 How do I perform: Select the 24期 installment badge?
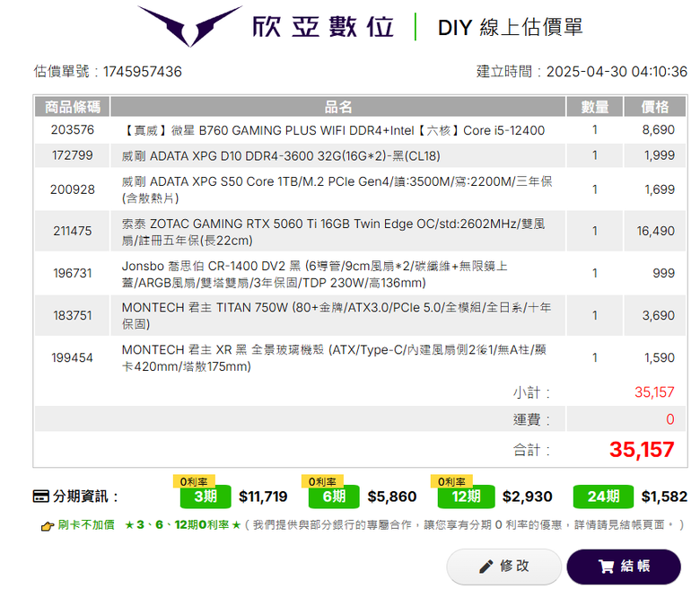pyautogui.click(x=603, y=497)
